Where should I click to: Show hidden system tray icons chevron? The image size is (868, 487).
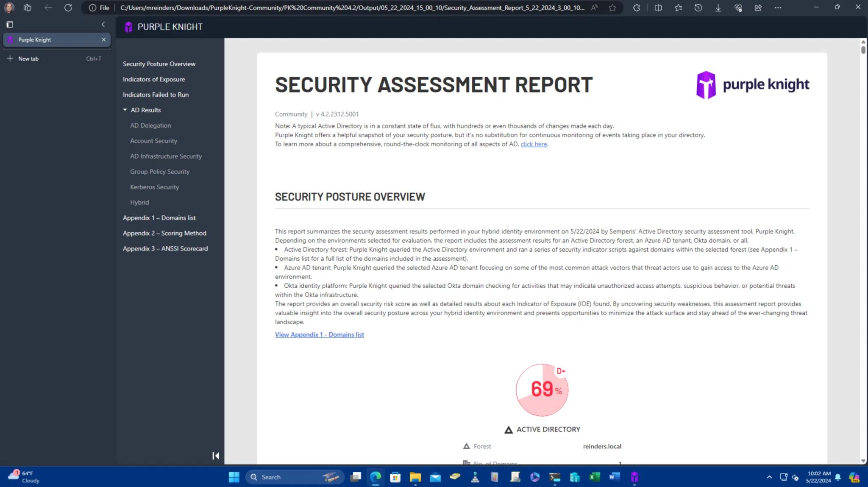click(769, 477)
